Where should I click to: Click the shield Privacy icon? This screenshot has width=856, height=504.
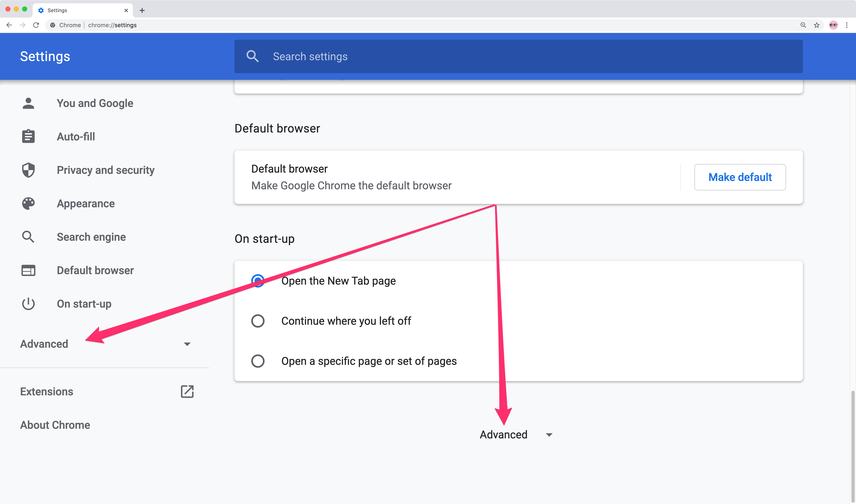point(28,170)
